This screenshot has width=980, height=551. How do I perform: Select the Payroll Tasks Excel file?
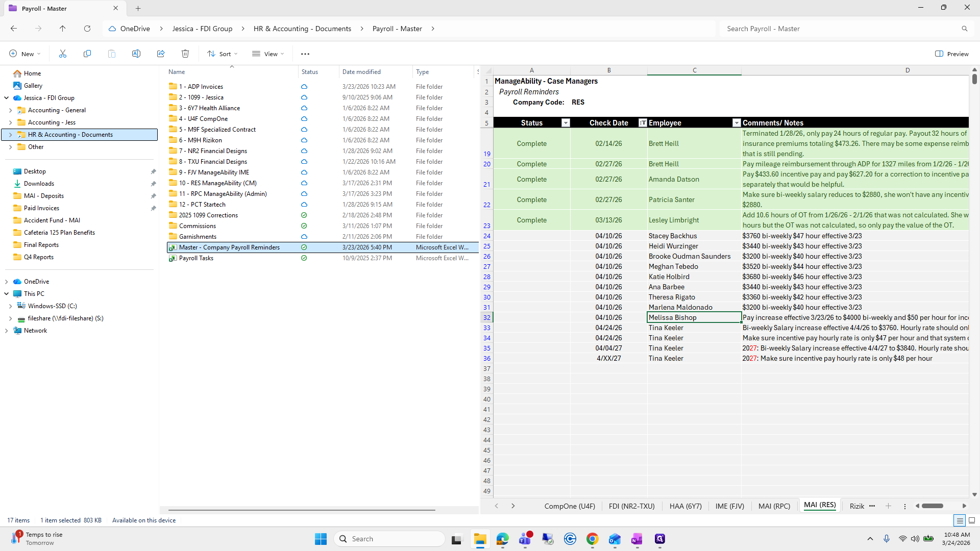(323, 258)
